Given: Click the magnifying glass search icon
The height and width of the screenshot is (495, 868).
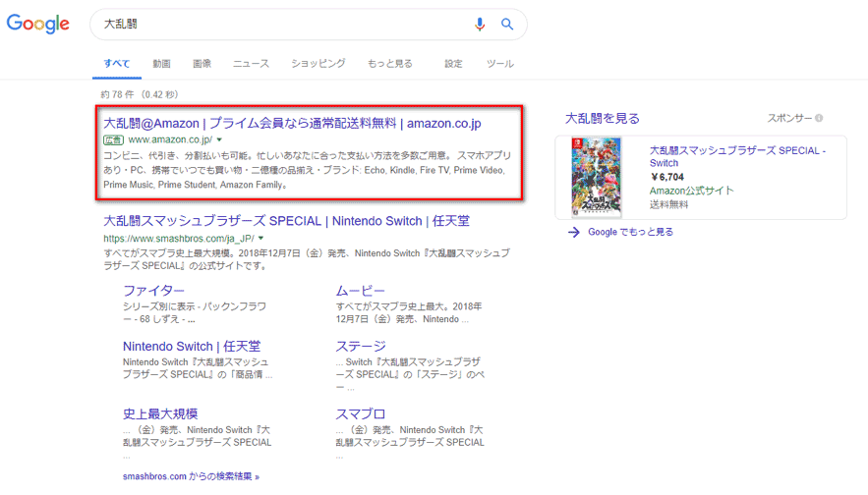Looking at the screenshot, I should [x=507, y=25].
